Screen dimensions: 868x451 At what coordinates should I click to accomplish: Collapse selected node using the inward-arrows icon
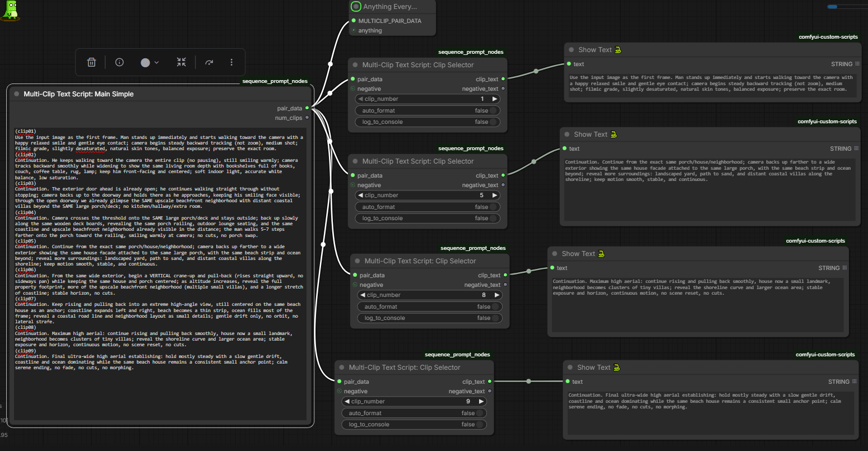click(181, 63)
